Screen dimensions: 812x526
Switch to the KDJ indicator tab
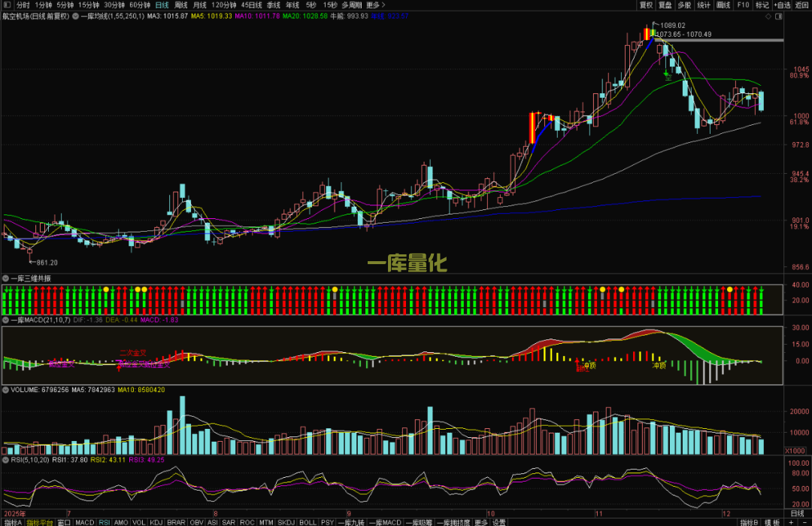point(156,521)
